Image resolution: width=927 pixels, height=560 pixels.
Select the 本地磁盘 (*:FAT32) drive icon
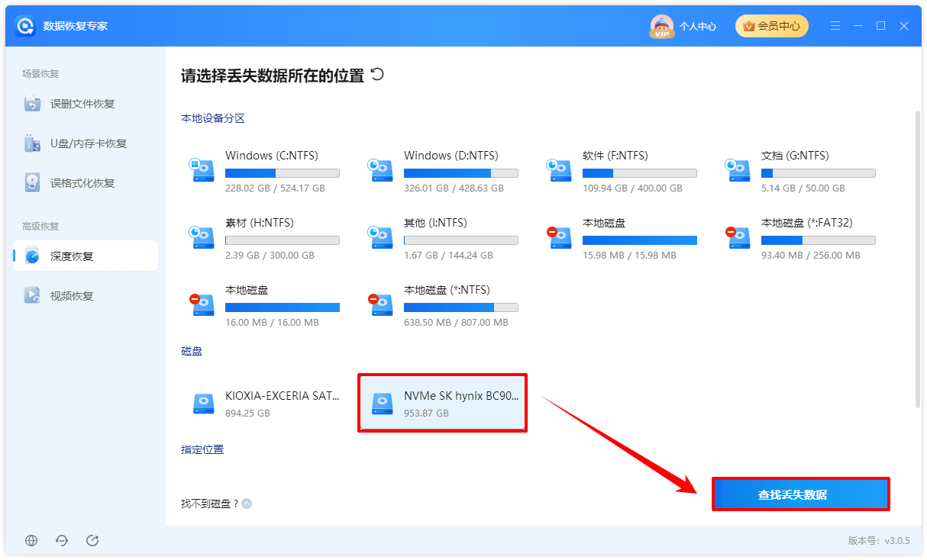[738, 237]
